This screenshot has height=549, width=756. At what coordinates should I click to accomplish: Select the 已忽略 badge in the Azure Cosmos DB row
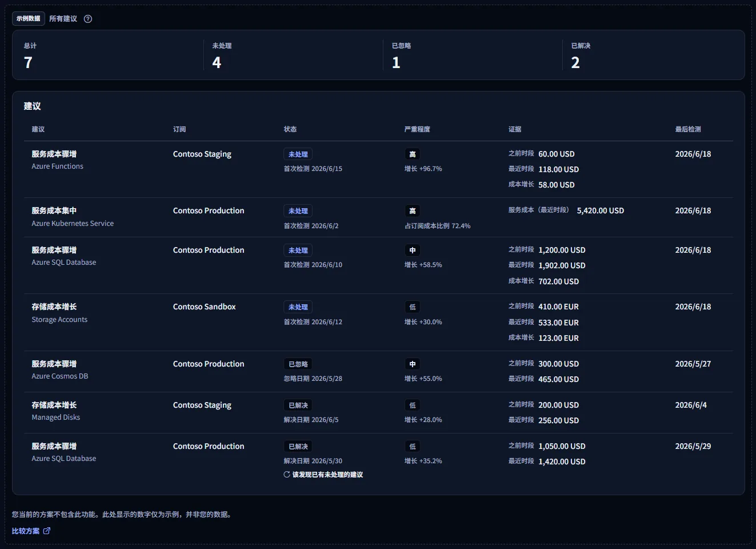click(298, 364)
